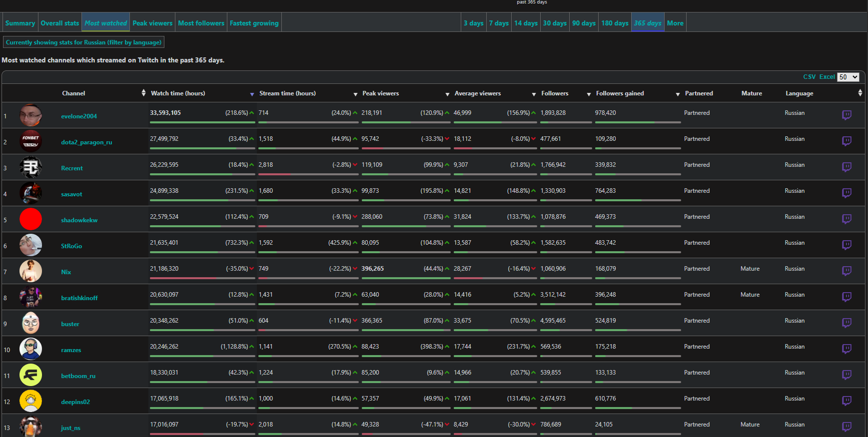Switch to the Summary tab

20,23
